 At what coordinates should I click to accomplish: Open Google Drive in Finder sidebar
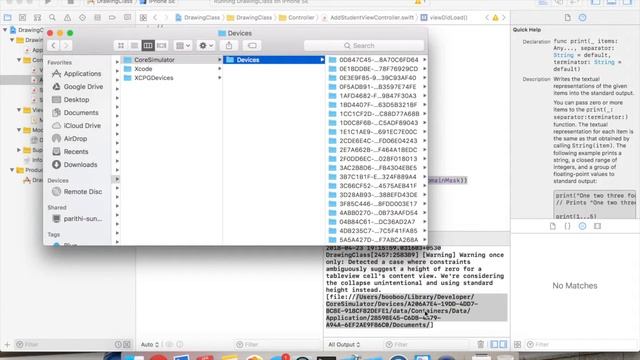[78, 87]
